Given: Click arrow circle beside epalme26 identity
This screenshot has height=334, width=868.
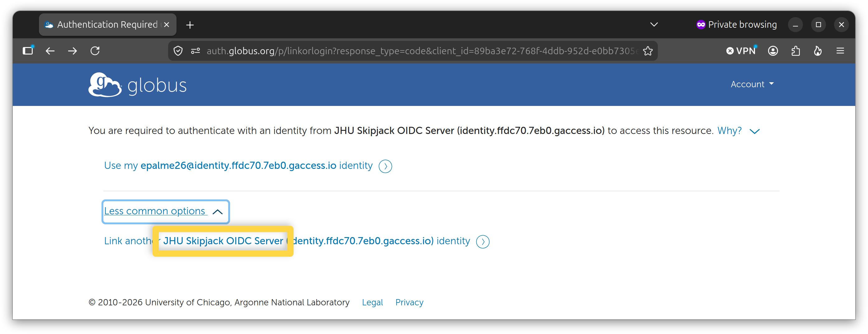Looking at the screenshot, I should tap(385, 166).
